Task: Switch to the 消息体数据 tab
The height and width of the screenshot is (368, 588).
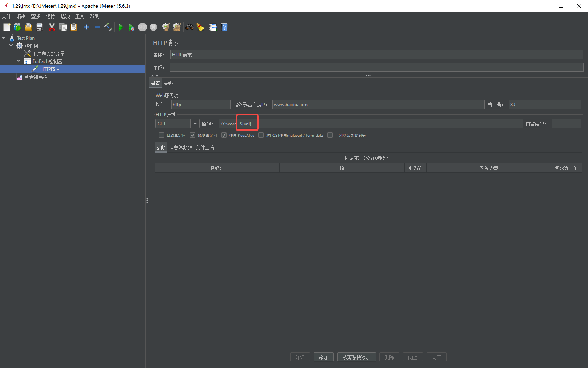Action: coord(180,148)
